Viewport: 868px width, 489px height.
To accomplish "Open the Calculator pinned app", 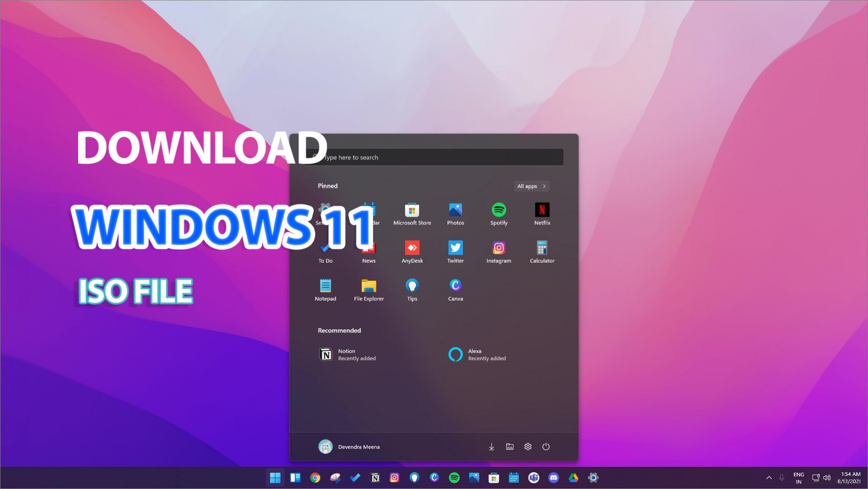I will (x=542, y=252).
